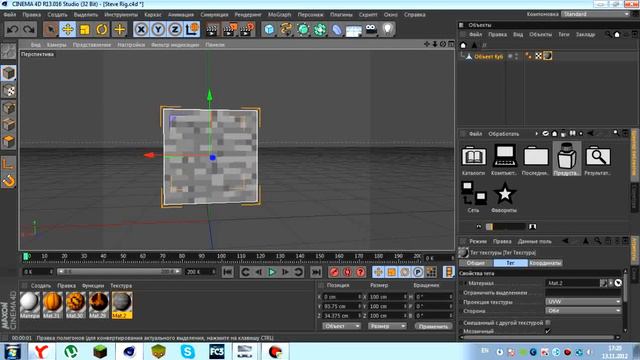
Task: Toggle the snap magnet icon
Action: click(x=9, y=181)
